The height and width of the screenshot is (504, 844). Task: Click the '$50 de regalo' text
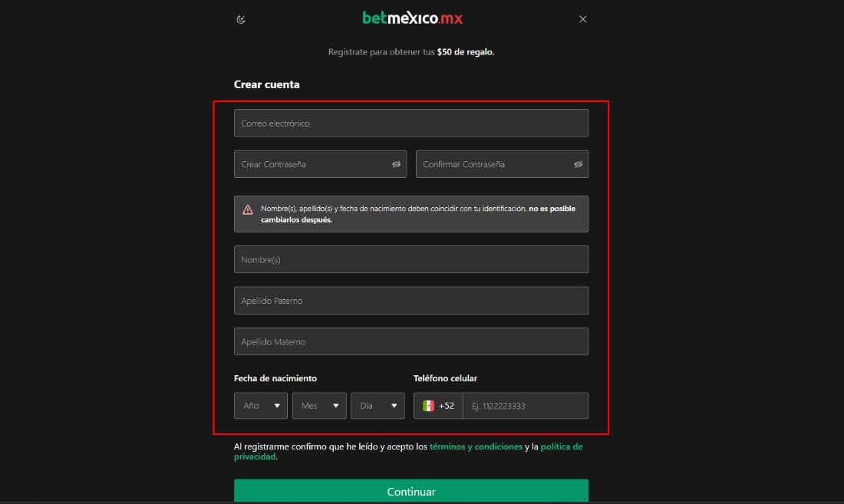pyautogui.click(x=466, y=52)
